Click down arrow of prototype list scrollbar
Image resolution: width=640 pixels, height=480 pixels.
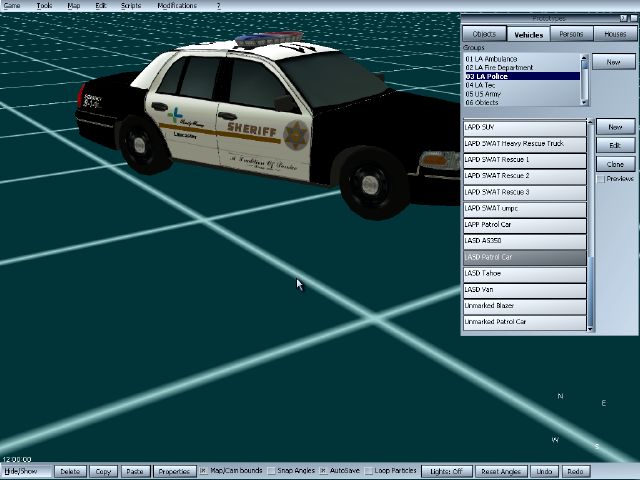coord(590,328)
